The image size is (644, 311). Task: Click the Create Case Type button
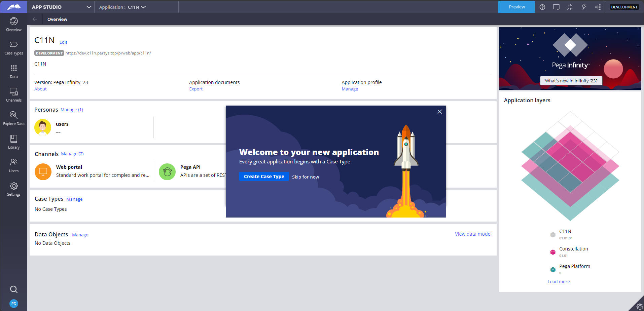(264, 177)
